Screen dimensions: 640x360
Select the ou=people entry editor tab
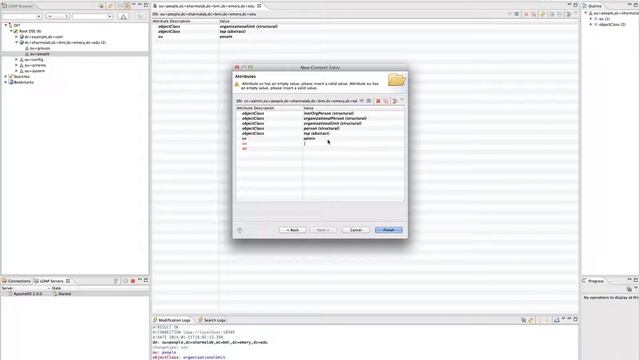pos(207,6)
